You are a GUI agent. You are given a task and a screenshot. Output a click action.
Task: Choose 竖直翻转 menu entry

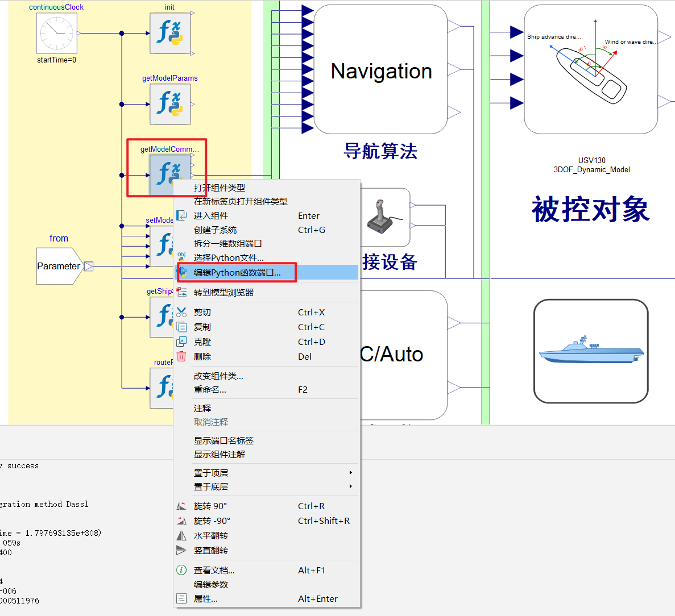click(x=266, y=550)
